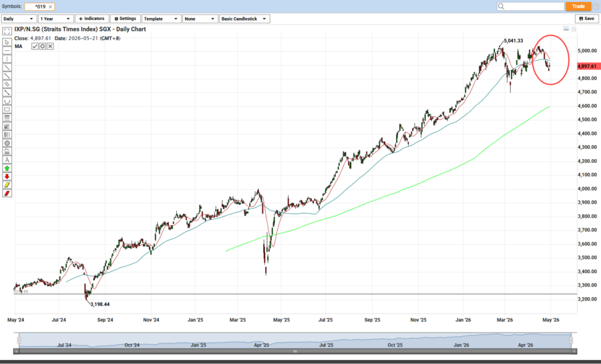Add a red down arrow marker
The image size is (601, 364).
(7, 177)
